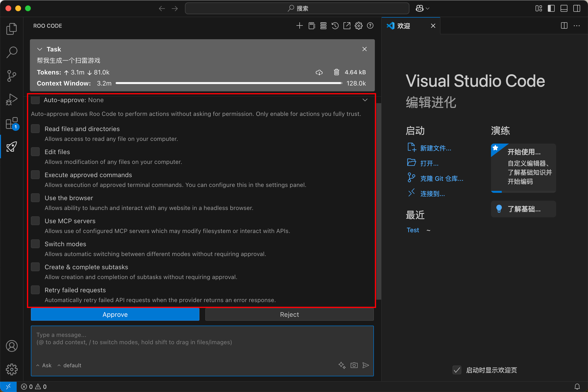Enable Create & complete subtasks
The image size is (588, 392).
coord(35,267)
